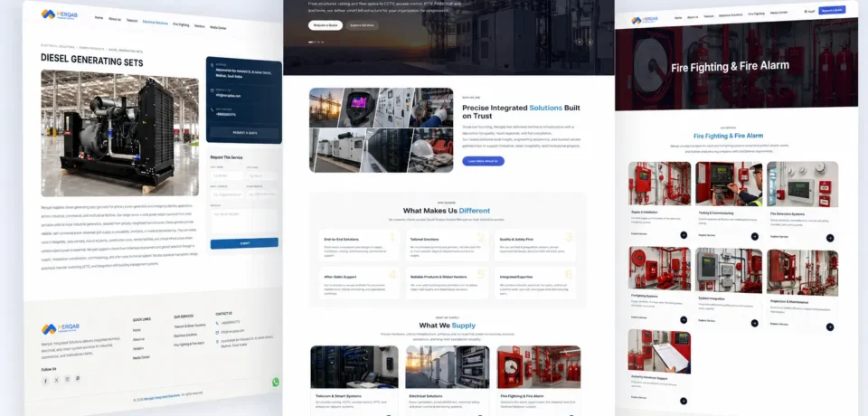
Task: Click green WhatsApp floating chat icon
Action: pyautogui.click(x=276, y=382)
